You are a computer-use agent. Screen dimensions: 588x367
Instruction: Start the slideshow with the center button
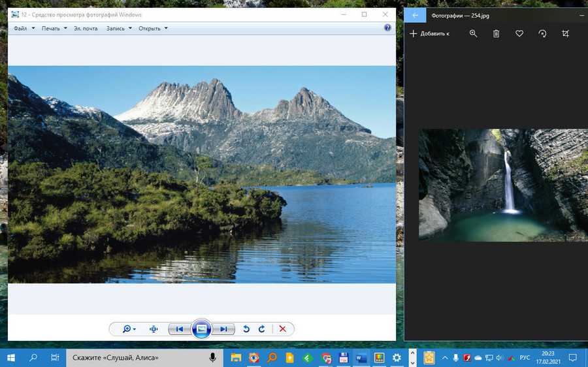point(201,329)
